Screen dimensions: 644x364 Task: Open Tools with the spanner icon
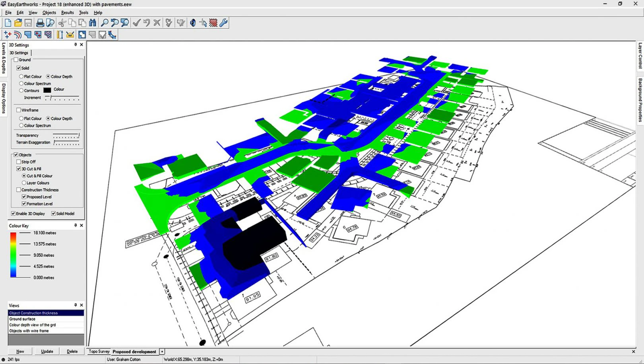223,23
